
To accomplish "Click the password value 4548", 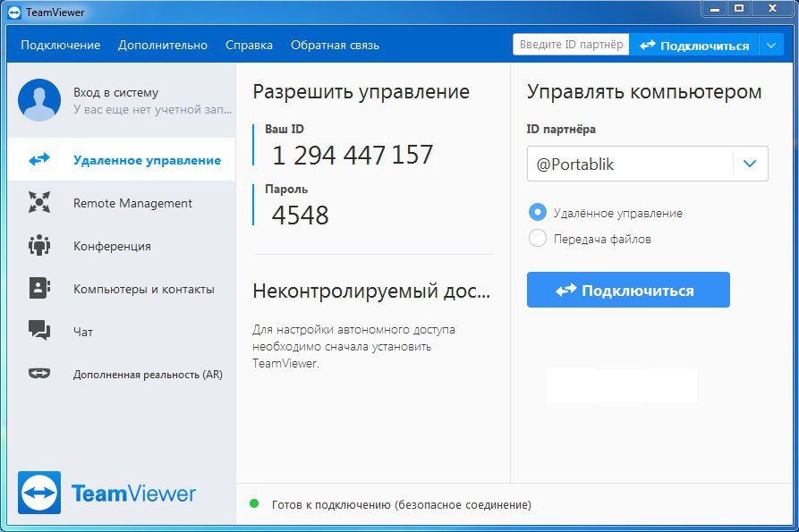I will click(300, 215).
